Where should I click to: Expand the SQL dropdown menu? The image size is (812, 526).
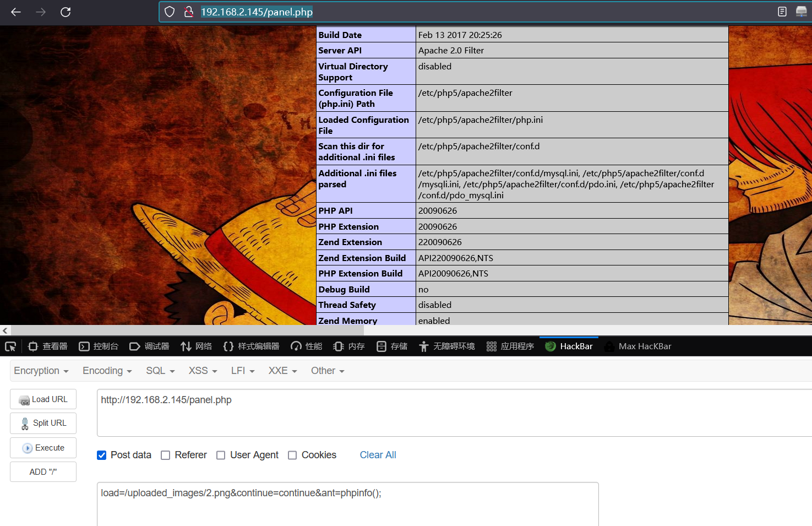coord(160,371)
